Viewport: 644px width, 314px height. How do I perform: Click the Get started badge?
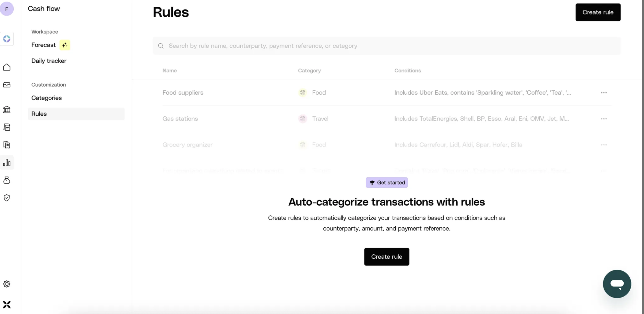tap(386, 183)
